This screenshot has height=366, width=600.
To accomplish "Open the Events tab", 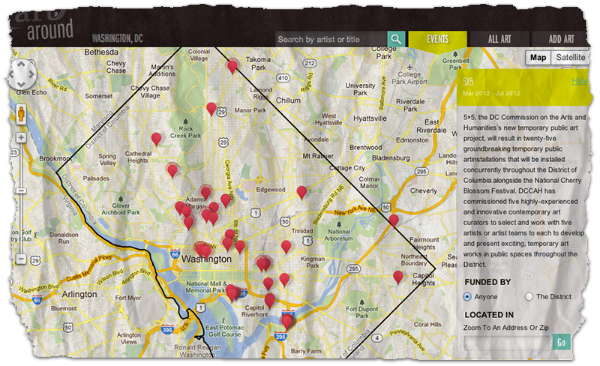I will [x=437, y=39].
